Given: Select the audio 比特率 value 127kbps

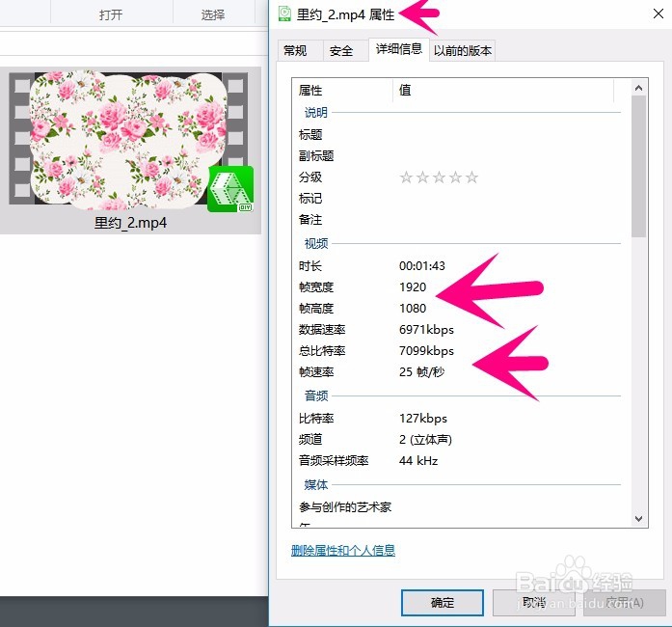Looking at the screenshot, I should tap(423, 418).
